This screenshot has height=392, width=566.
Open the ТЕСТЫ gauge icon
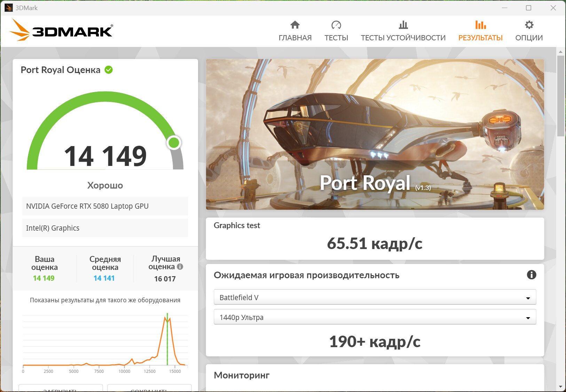(336, 25)
